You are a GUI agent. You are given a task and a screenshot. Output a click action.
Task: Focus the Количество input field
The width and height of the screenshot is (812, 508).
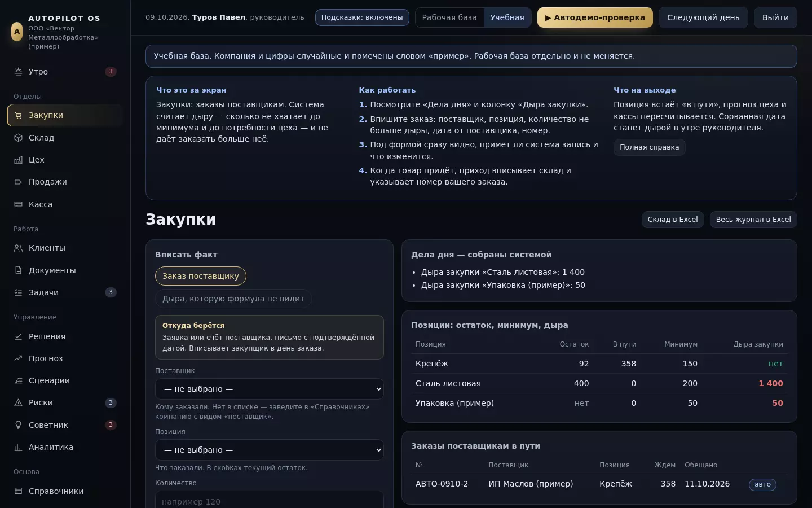(270, 500)
